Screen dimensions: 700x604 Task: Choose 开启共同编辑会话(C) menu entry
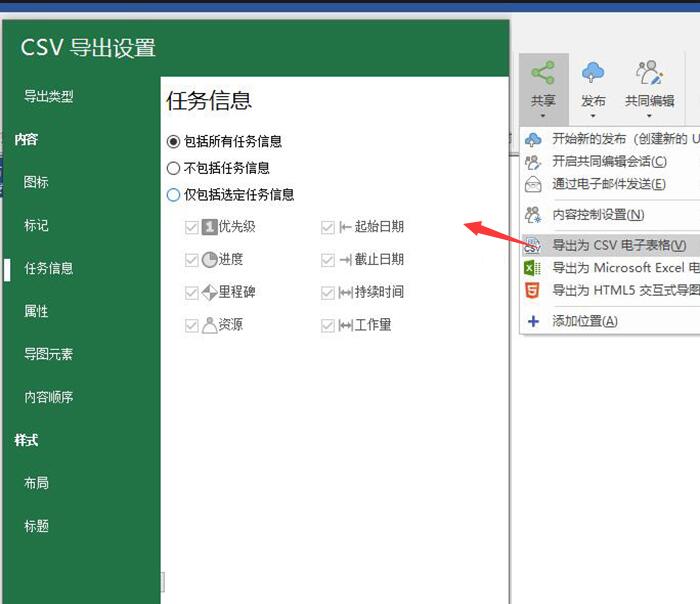(612, 162)
